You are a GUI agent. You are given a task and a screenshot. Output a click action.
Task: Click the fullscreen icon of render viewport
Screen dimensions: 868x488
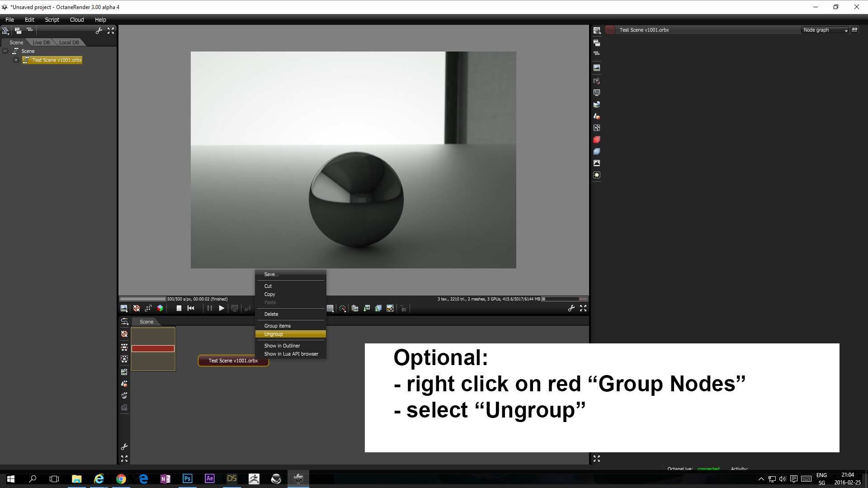tap(583, 308)
